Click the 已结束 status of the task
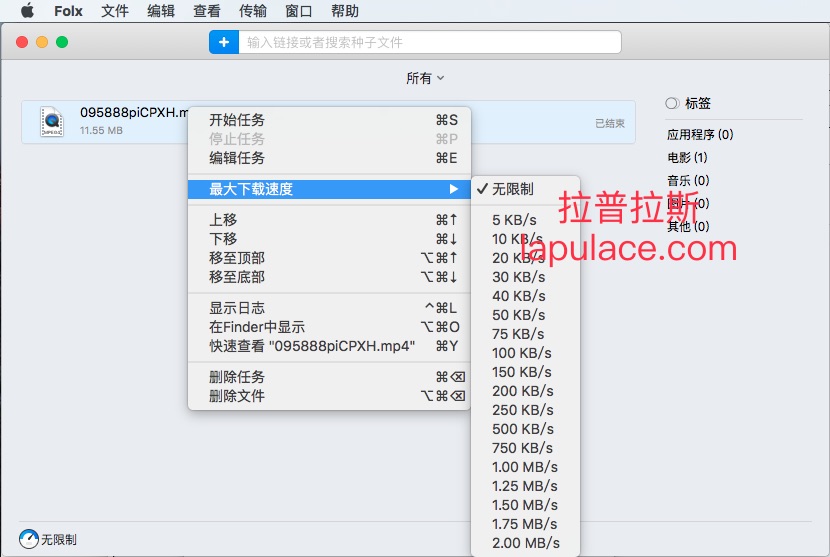Viewport: 830px width, 557px height. 610,123
